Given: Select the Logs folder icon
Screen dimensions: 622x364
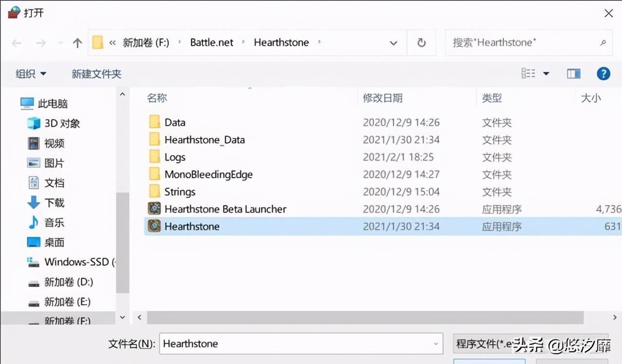Looking at the screenshot, I should (x=155, y=157).
